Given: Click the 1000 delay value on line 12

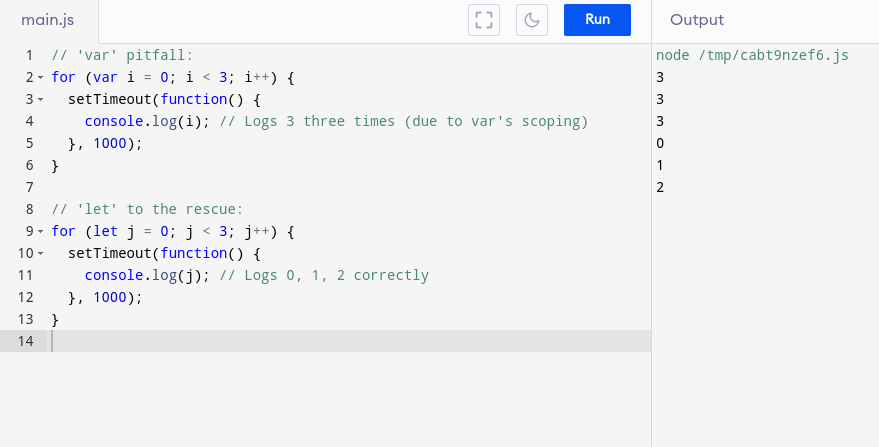Looking at the screenshot, I should pyautogui.click(x=110, y=297).
